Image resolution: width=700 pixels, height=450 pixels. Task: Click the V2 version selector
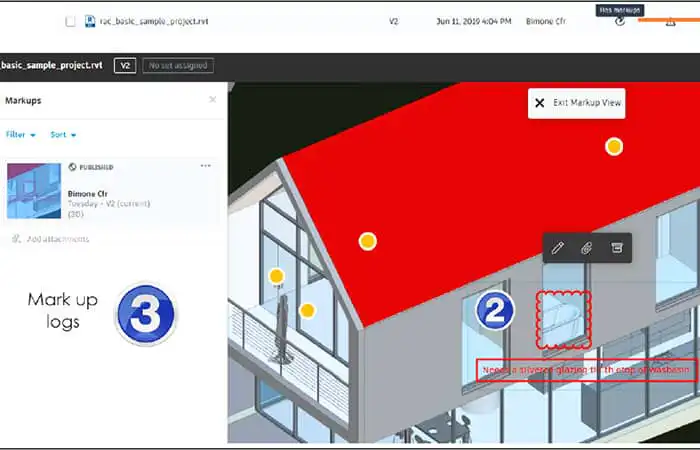125,66
